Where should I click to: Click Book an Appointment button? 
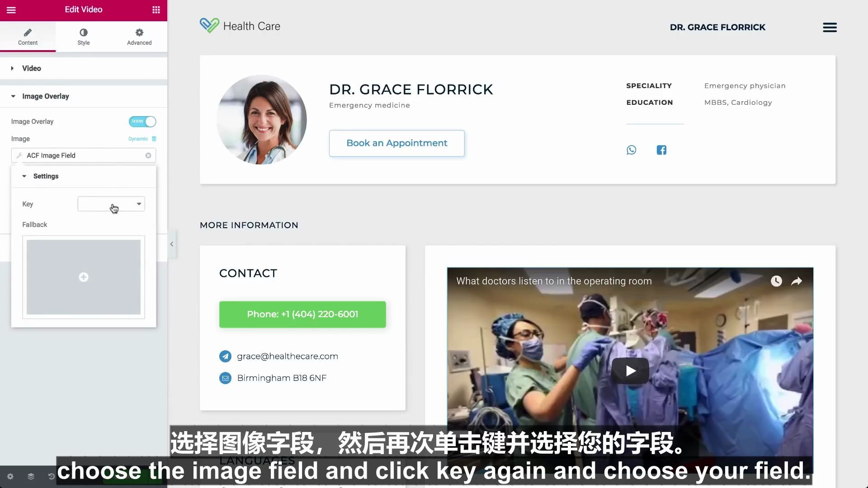(397, 143)
